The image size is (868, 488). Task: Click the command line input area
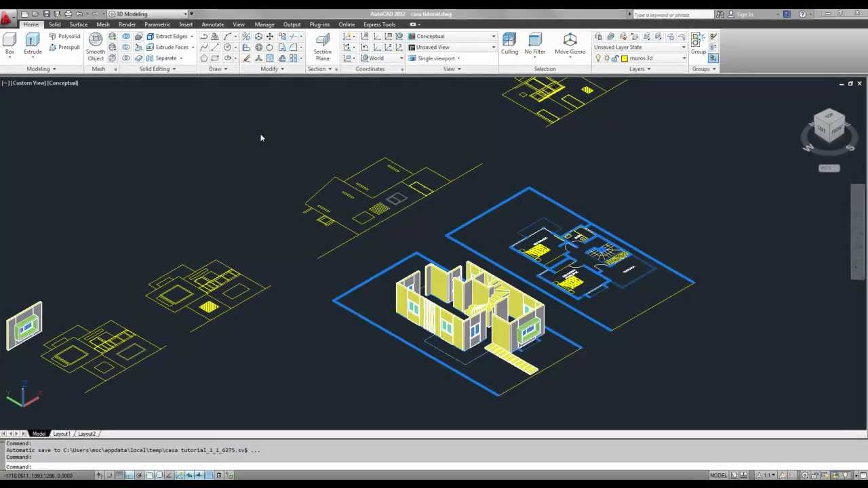point(434,467)
